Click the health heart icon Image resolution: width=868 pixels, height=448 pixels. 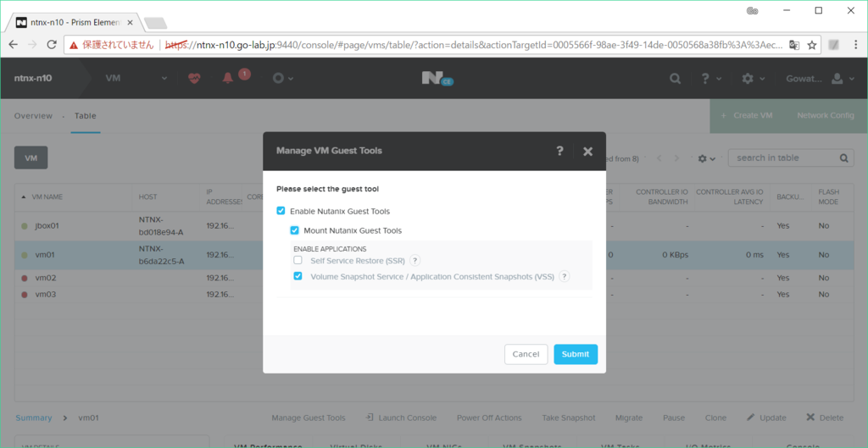(x=194, y=79)
